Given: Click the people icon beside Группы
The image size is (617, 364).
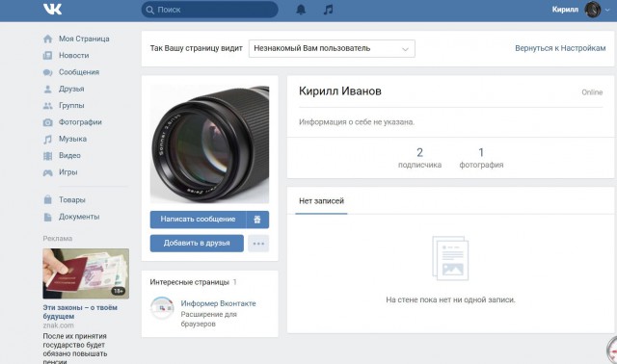Looking at the screenshot, I should pyautogui.click(x=47, y=105).
